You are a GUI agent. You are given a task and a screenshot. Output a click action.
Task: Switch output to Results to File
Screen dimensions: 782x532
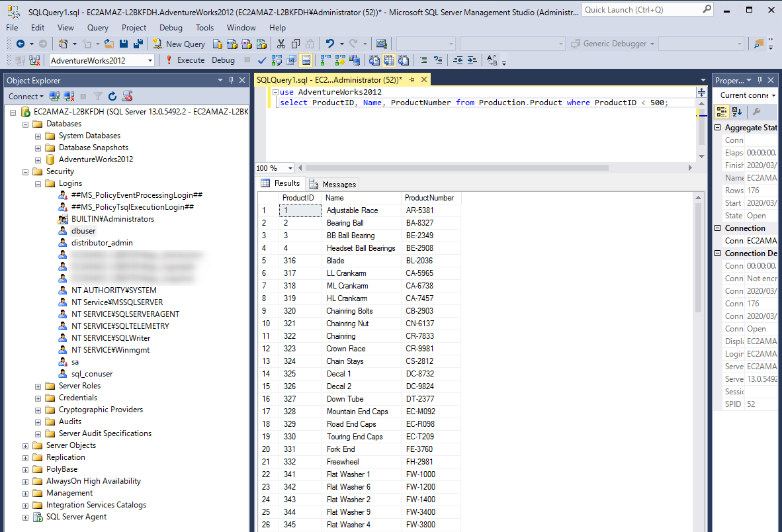(x=404, y=60)
